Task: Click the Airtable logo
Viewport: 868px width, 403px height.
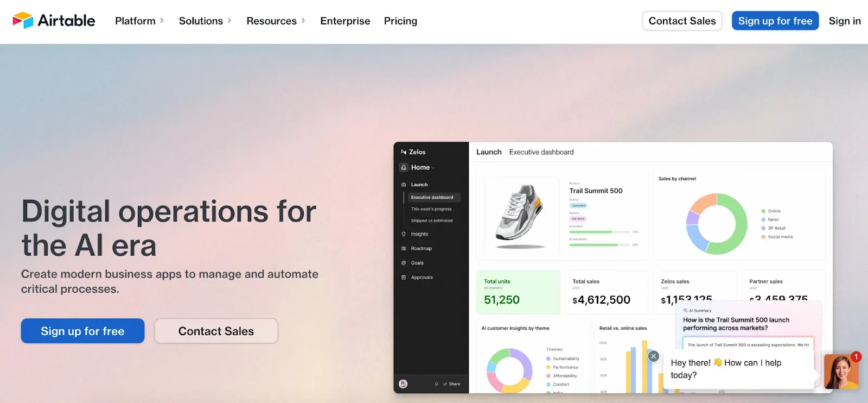Action: 54,21
